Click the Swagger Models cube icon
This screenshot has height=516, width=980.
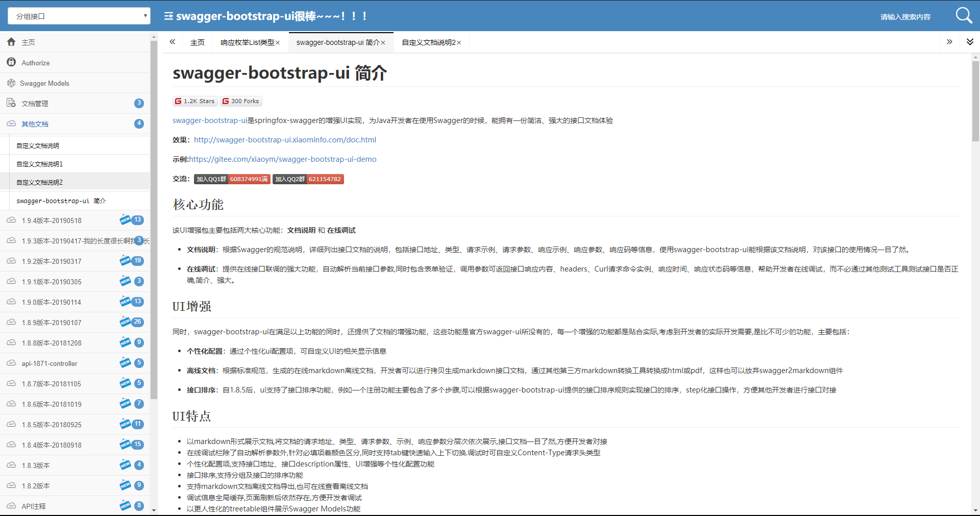(11, 83)
